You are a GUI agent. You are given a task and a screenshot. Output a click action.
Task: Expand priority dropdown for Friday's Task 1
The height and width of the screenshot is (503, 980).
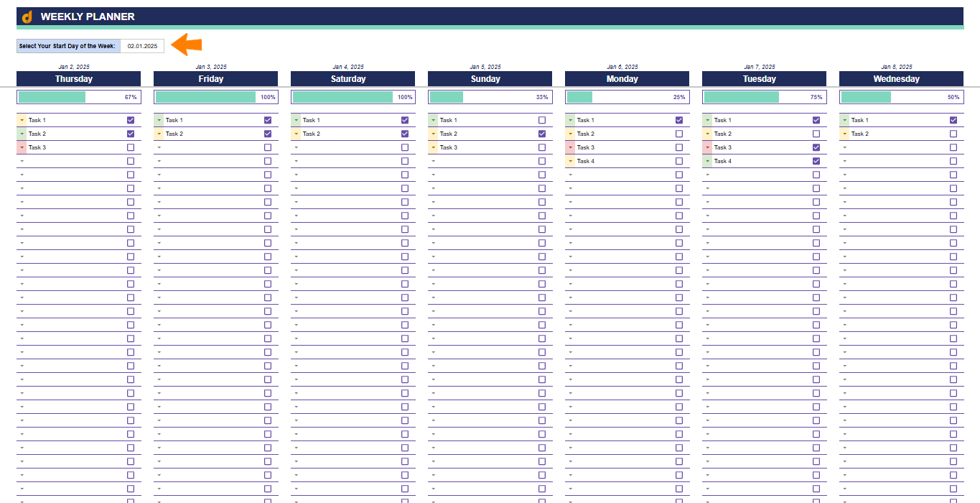pos(159,120)
